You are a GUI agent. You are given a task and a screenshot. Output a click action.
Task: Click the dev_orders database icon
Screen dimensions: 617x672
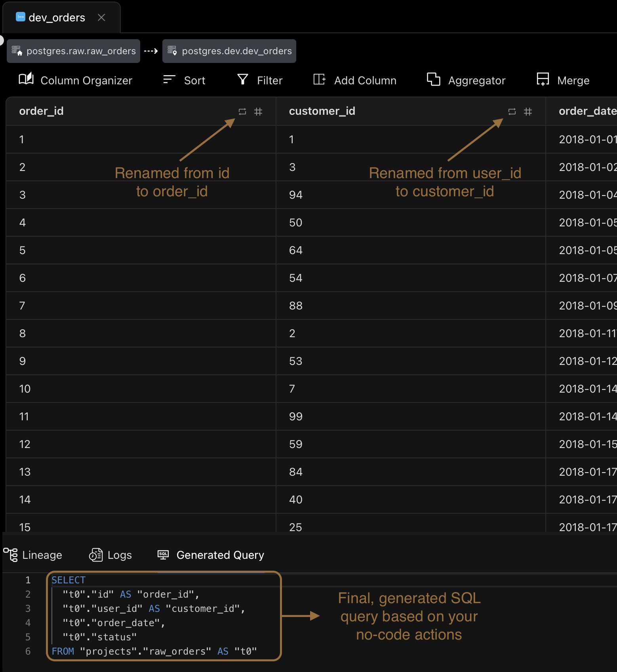click(172, 51)
